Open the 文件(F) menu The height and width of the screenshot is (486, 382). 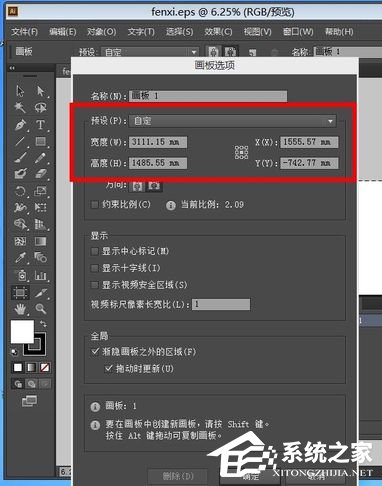point(24,32)
